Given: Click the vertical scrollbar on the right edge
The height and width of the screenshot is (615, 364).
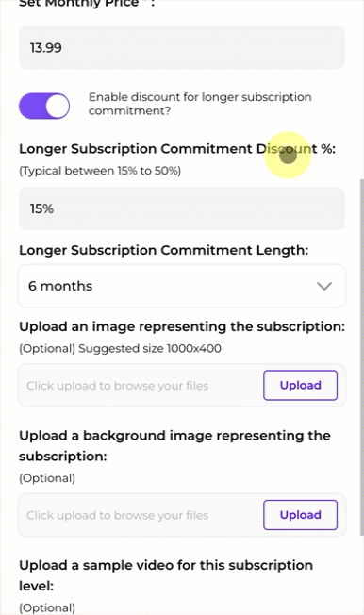Looking at the screenshot, I should [361, 357].
